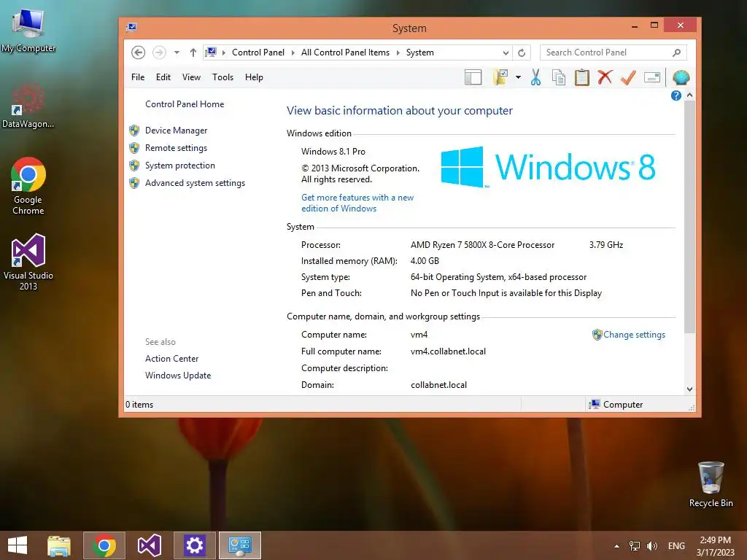Screen dimensions: 747x560
Task: Open File Explorer from the taskbar
Action: click(59, 545)
